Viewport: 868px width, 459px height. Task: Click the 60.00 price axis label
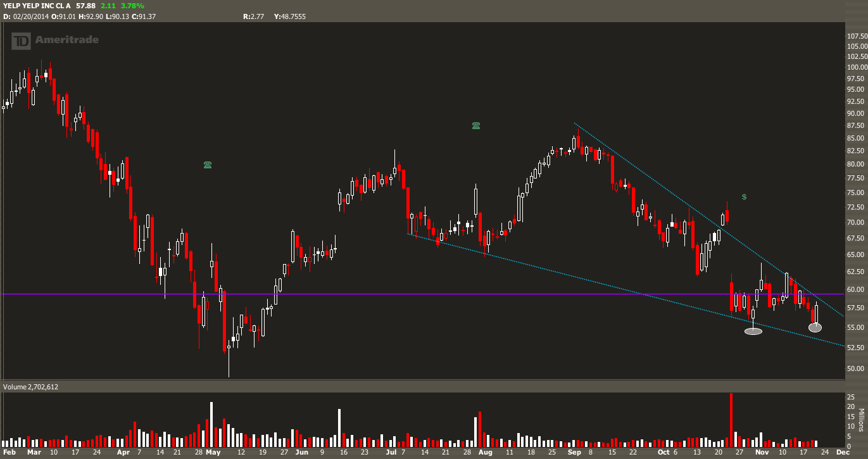(x=857, y=289)
